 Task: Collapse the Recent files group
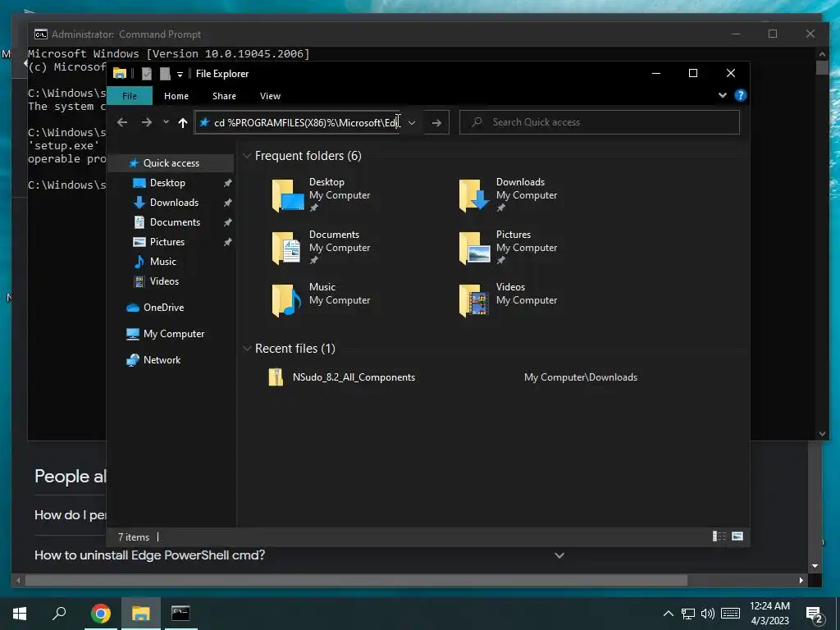[247, 348]
